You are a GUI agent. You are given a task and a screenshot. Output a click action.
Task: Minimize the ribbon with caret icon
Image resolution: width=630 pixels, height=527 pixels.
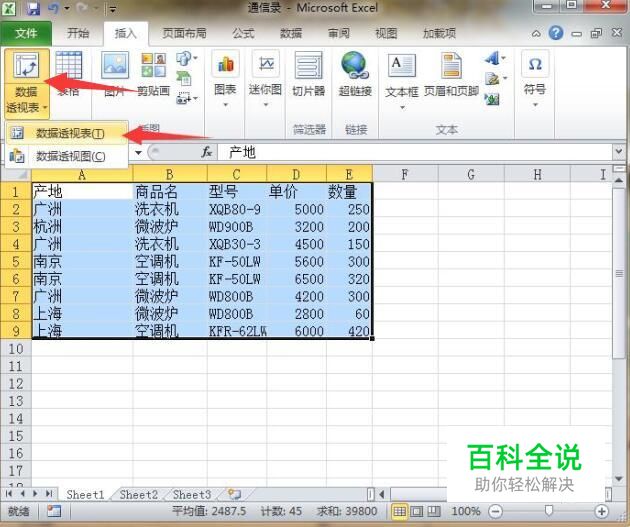[x=536, y=34]
